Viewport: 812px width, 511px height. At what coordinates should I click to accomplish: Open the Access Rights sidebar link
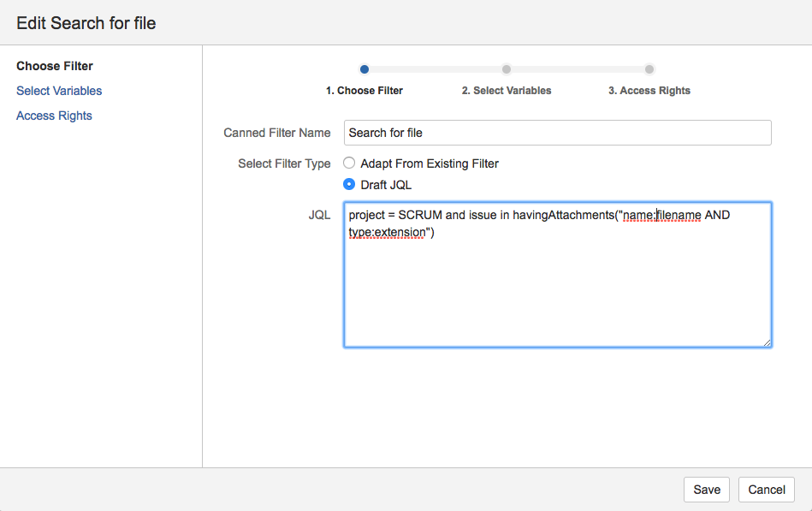54,116
